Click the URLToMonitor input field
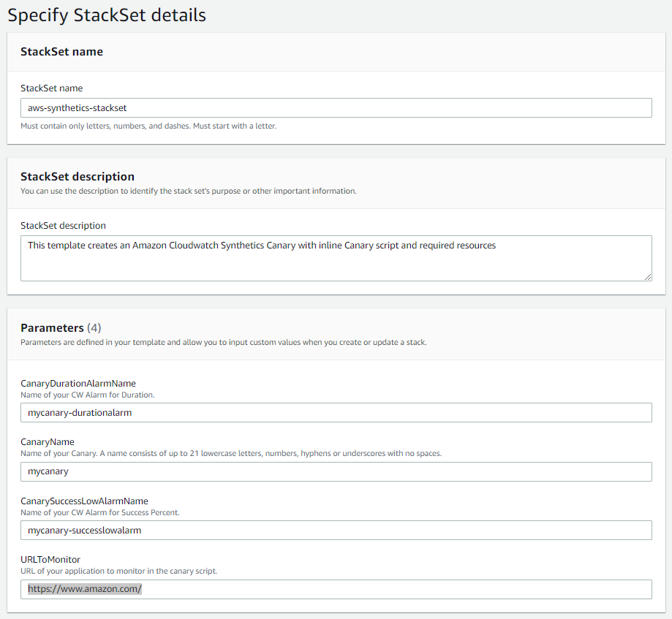Viewport: 672px width, 619px height. 336,589
